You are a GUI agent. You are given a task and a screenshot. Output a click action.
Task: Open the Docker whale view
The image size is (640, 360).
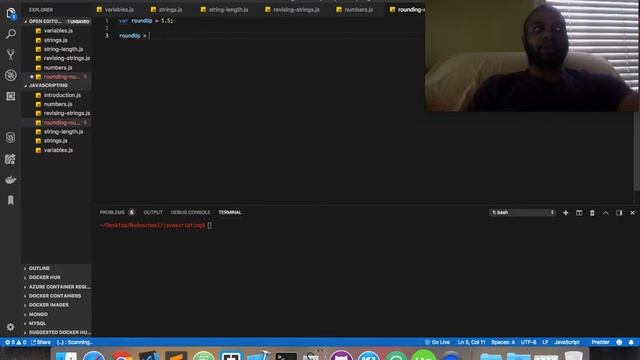tap(11, 180)
